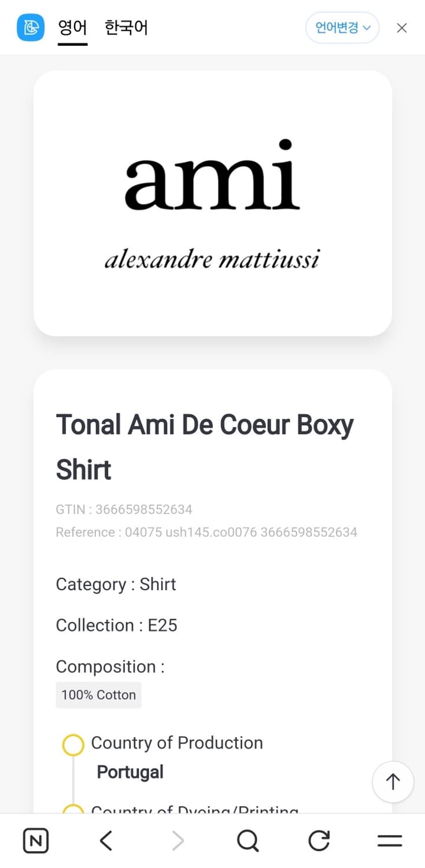Click the Collection : E25 text

tap(116, 626)
